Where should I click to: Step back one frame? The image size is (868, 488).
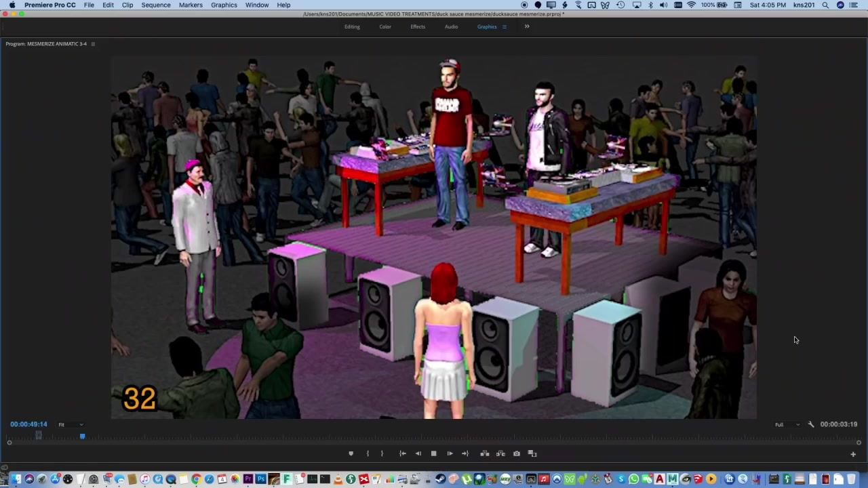pyautogui.click(x=418, y=453)
